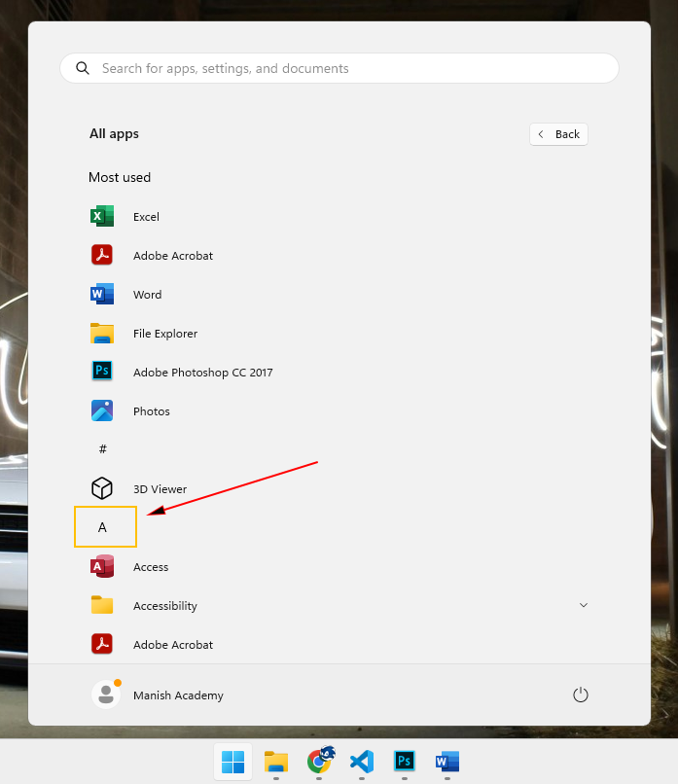Screen dimensions: 678x784
Task: Open Excel from the Most used list
Action: click(146, 217)
